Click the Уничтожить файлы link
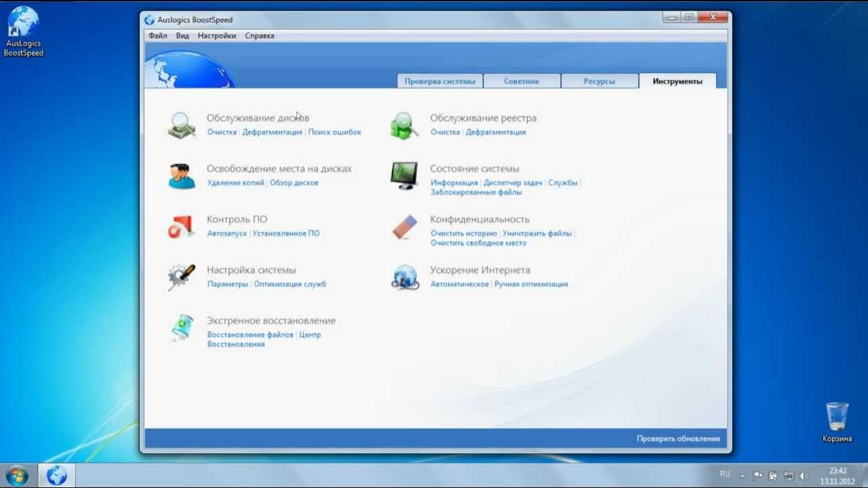 point(537,233)
